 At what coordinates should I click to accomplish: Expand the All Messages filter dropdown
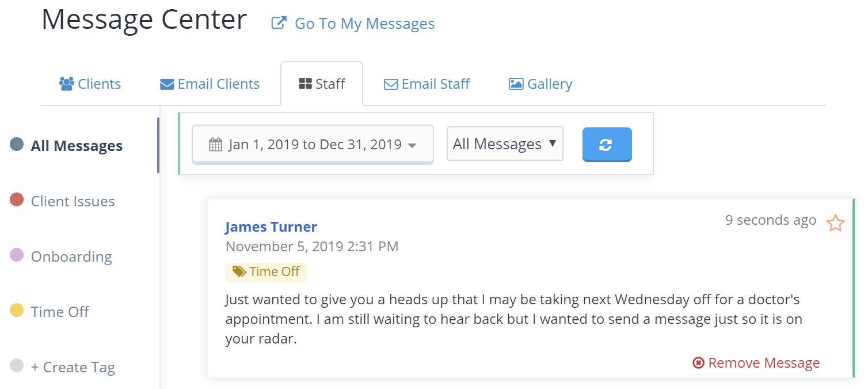click(x=505, y=143)
